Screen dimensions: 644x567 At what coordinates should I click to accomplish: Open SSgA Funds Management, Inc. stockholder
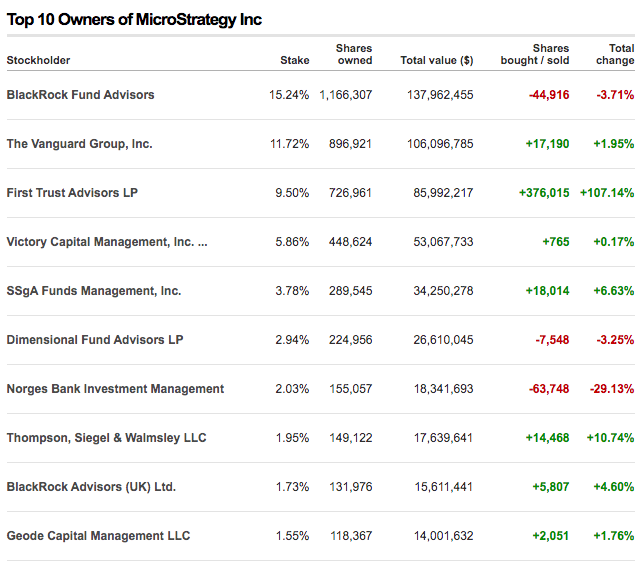pyautogui.click(x=94, y=291)
